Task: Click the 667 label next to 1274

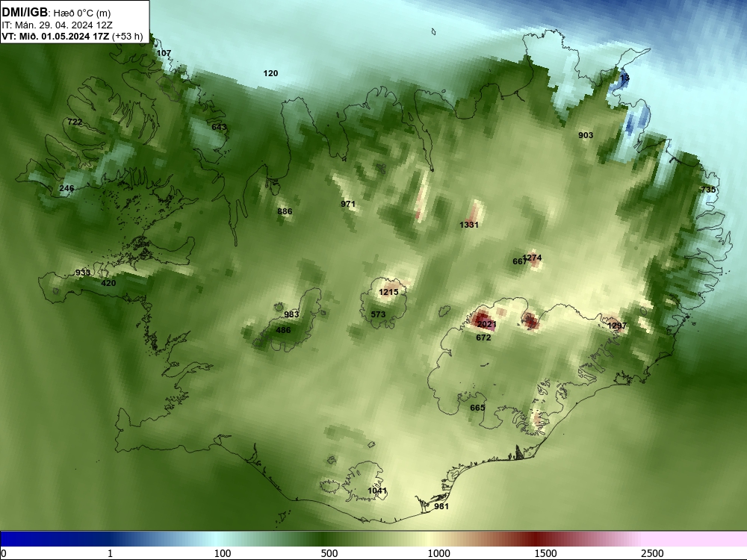Action: [x=519, y=261]
